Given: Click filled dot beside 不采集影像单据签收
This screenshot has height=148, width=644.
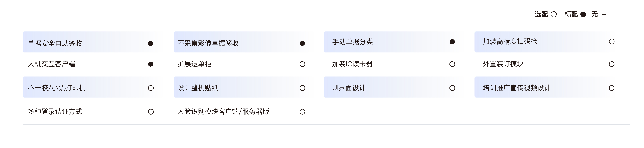Looking at the screenshot, I should click(302, 43).
